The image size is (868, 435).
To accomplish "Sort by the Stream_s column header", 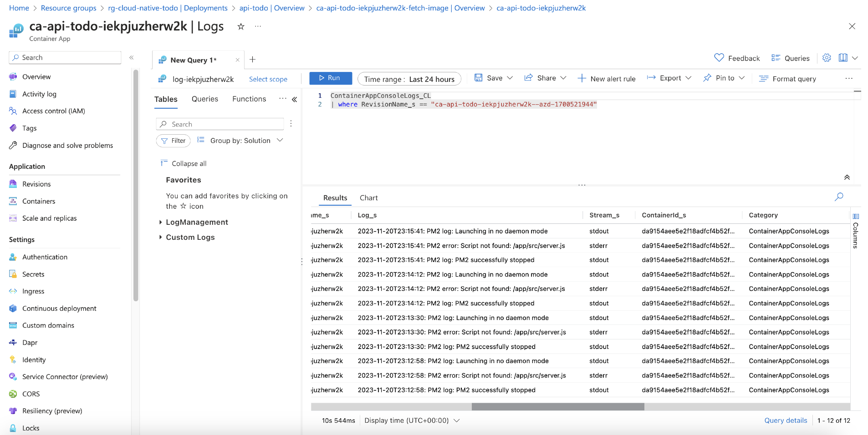I will pyautogui.click(x=604, y=215).
